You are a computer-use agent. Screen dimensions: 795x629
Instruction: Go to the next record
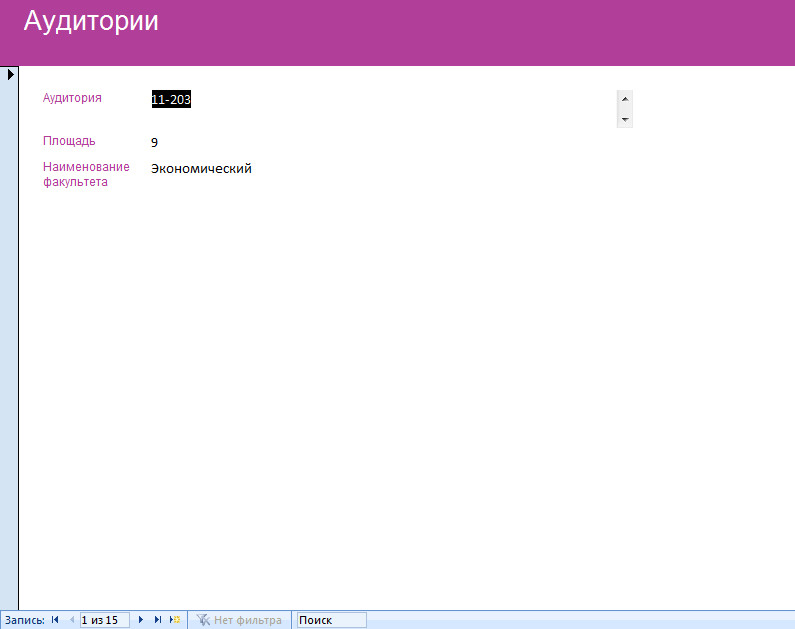[141, 619]
